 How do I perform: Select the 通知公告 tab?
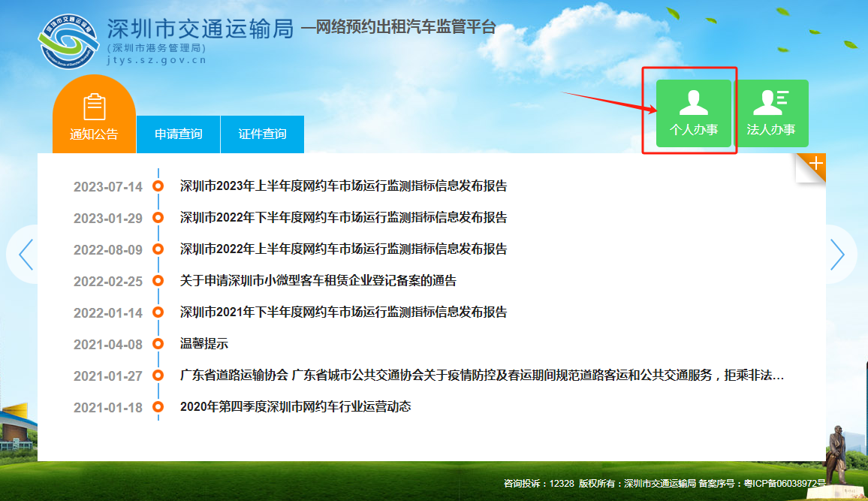(93, 134)
